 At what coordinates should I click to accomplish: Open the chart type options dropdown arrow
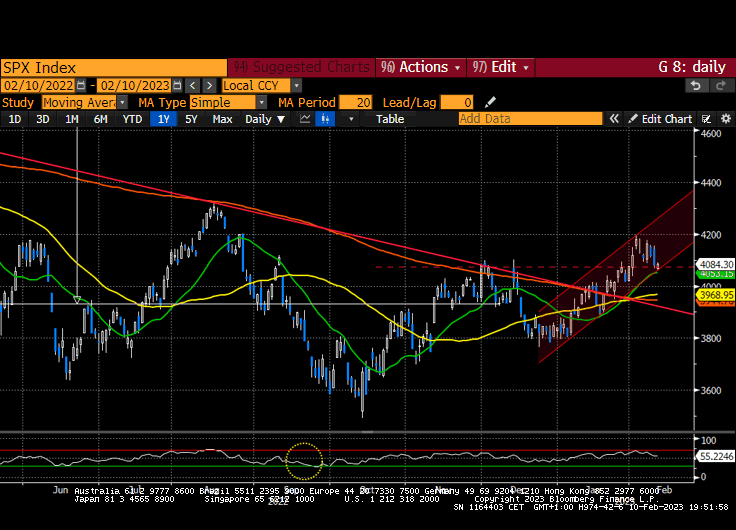(x=351, y=119)
